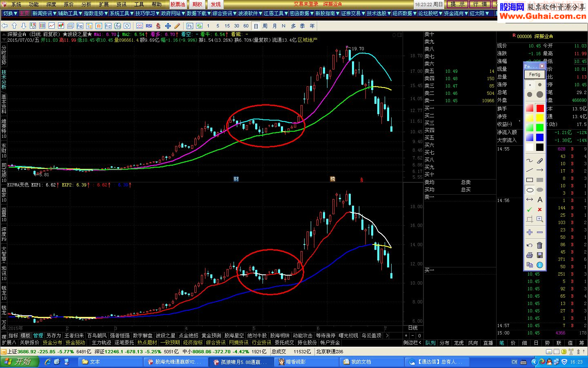
Task: Open the 新闻资讯 dropdown
Action: tap(44, 13)
